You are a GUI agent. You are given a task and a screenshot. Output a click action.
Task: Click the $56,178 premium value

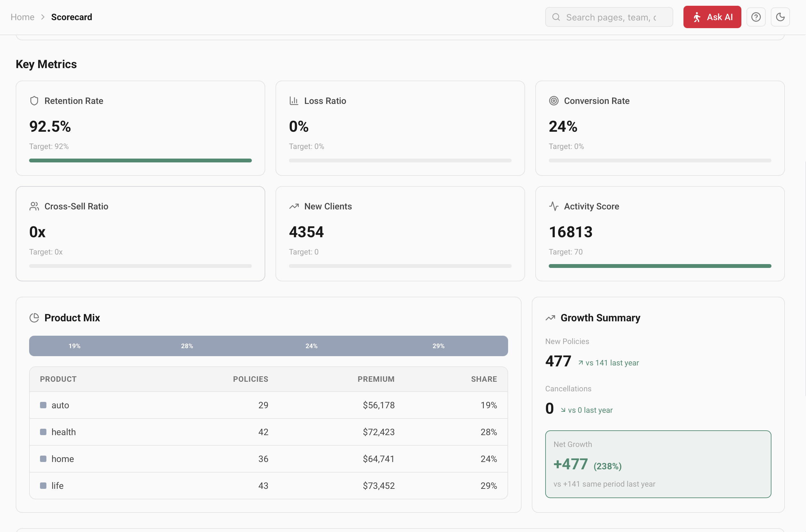point(379,405)
